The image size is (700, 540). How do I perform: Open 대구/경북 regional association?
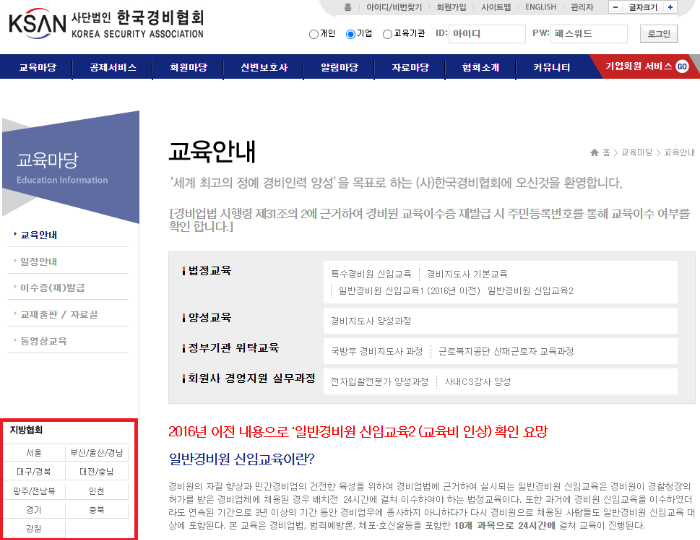(34, 472)
